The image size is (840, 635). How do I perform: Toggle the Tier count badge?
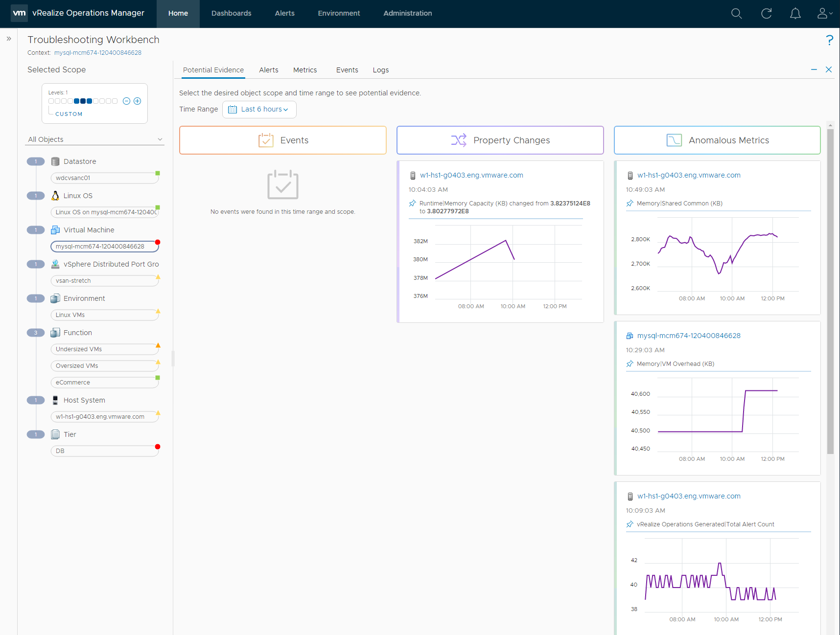36,434
